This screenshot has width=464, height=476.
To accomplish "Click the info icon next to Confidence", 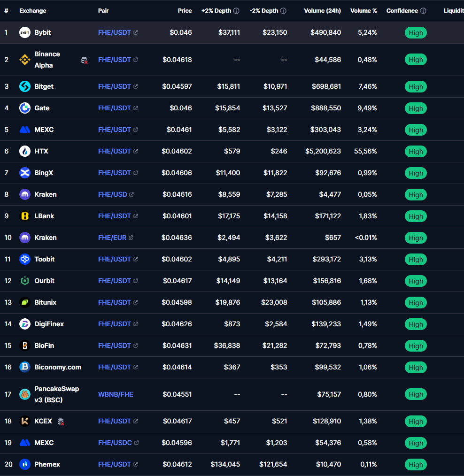I will [423, 11].
